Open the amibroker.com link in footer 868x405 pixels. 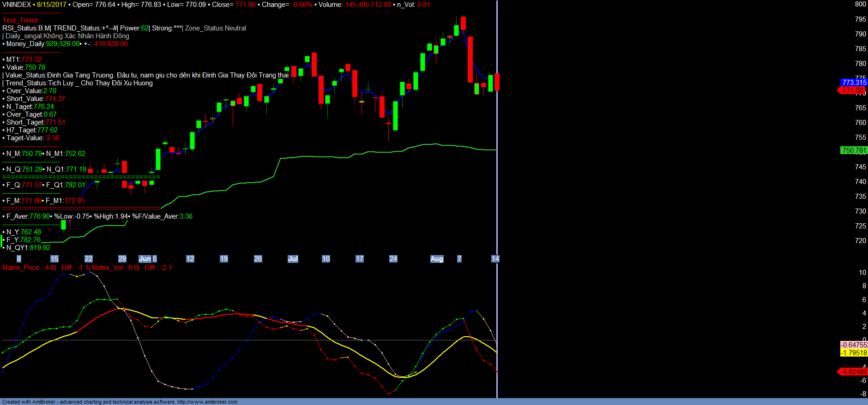click(207, 402)
